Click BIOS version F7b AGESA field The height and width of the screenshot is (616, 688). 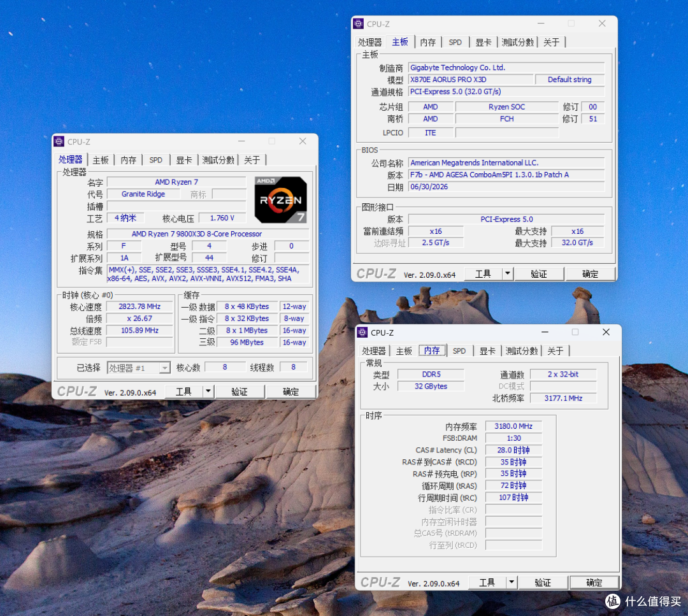coord(506,175)
